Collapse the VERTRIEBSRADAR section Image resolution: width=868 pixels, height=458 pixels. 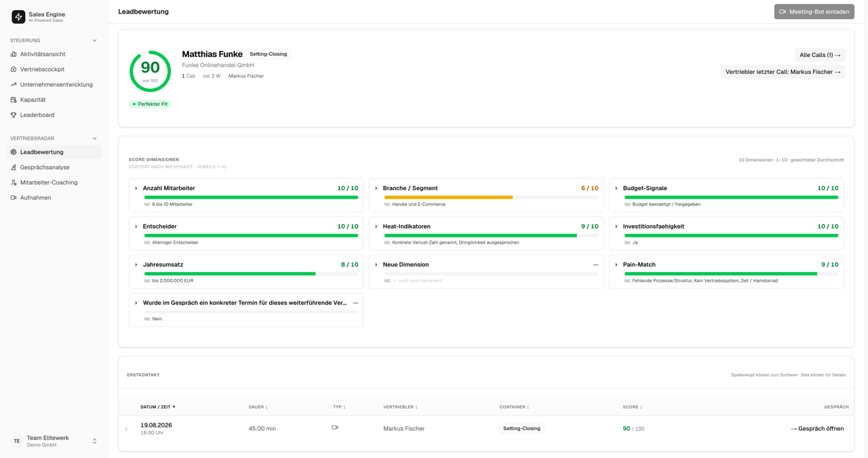pos(94,138)
